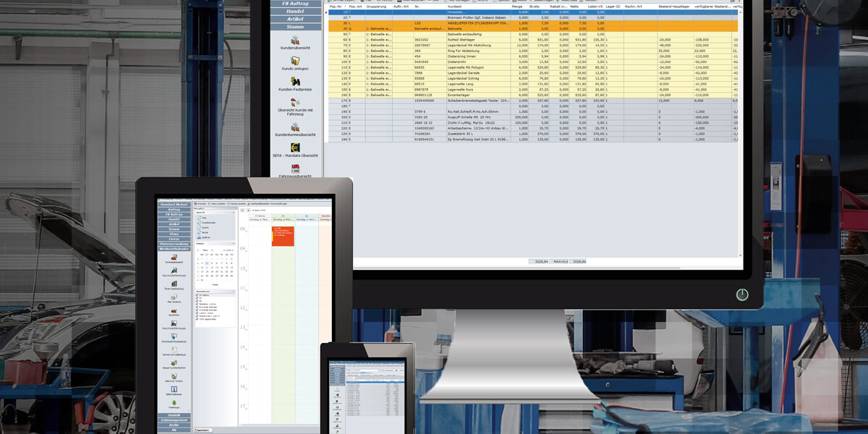Open the Kundenterminübersicht icon

295,127
